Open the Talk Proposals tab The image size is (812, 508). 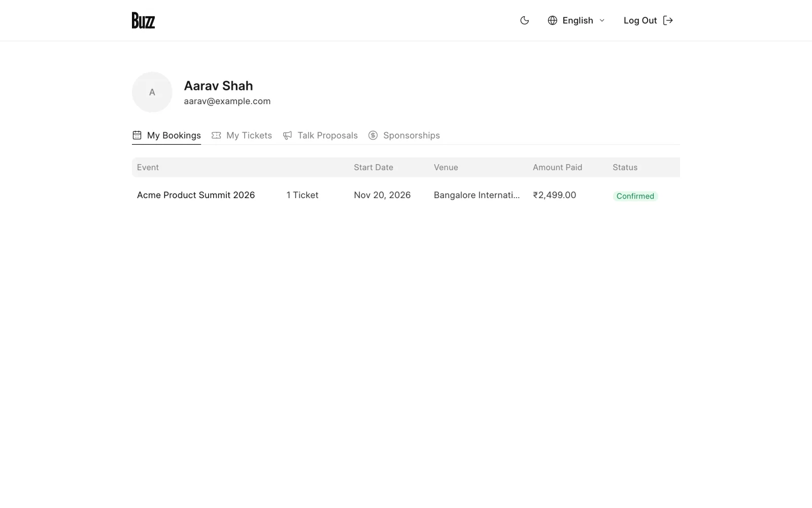(x=320, y=135)
